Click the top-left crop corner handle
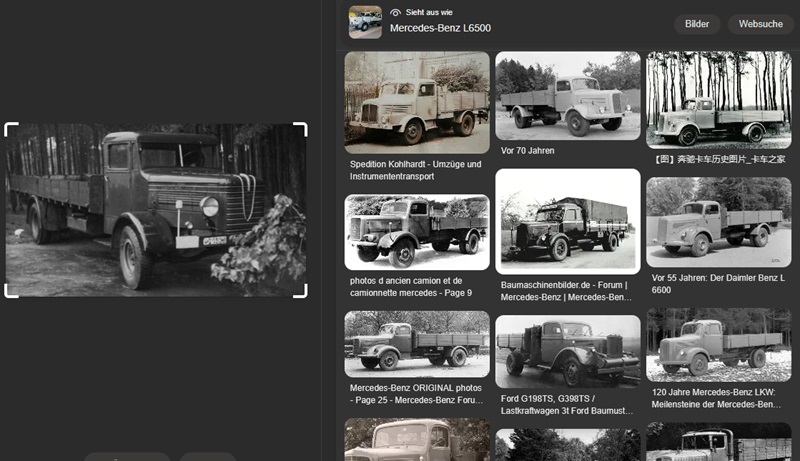Image resolution: width=800 pixels, height=461 pixels. [x=9, y=127]
